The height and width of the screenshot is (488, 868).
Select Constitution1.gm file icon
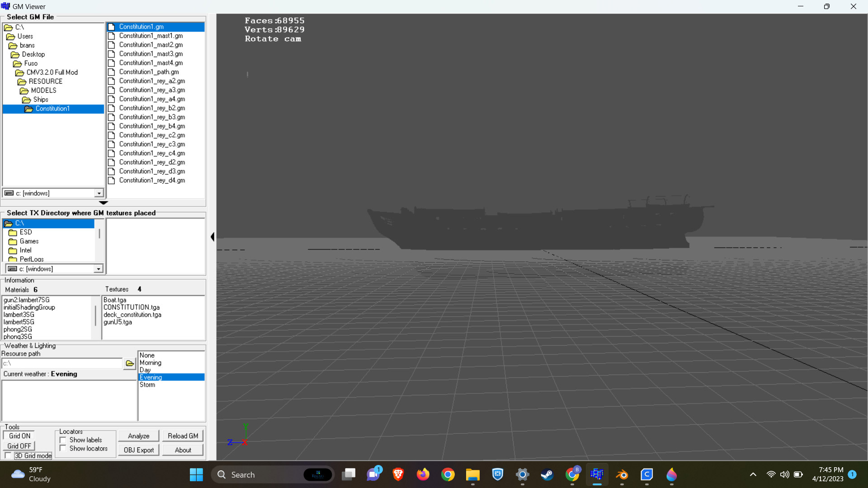click(111, 27)
